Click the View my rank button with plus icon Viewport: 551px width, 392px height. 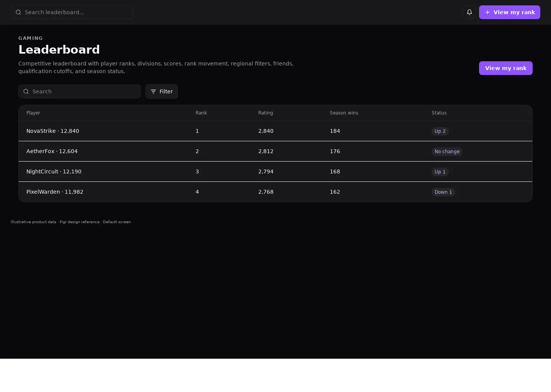[x=510, y=12]
